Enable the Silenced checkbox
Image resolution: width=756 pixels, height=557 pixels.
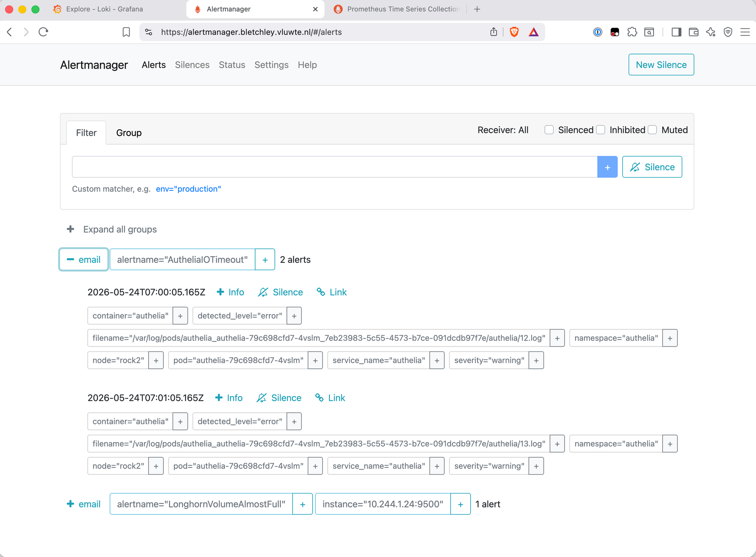coord(549,130)
